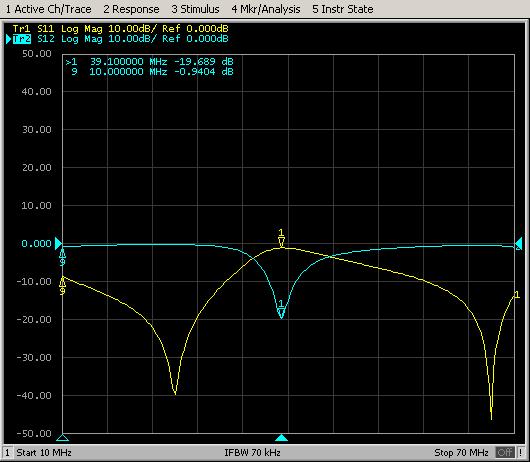Click the active trace arrow beside Tr2

[x=9, y=39]
